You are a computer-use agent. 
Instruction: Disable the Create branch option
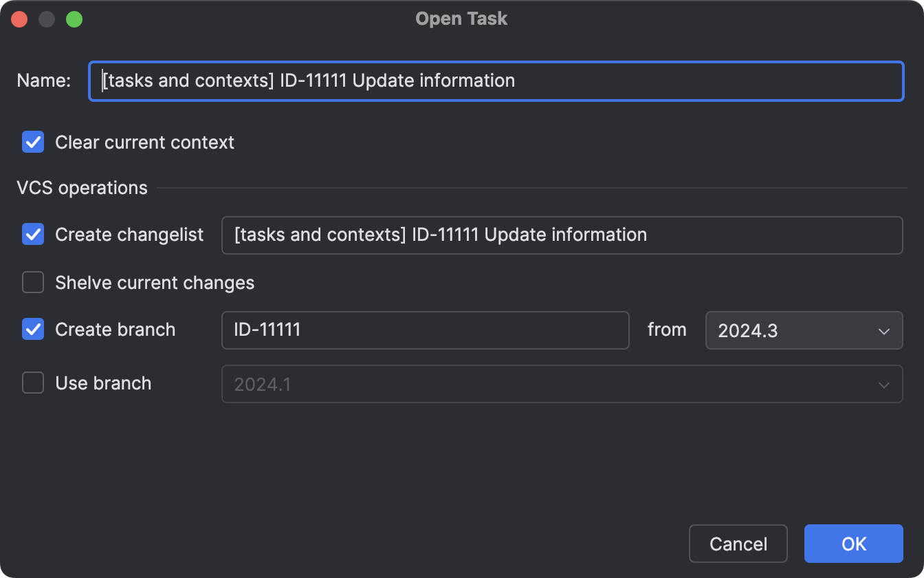click(32, 330)
